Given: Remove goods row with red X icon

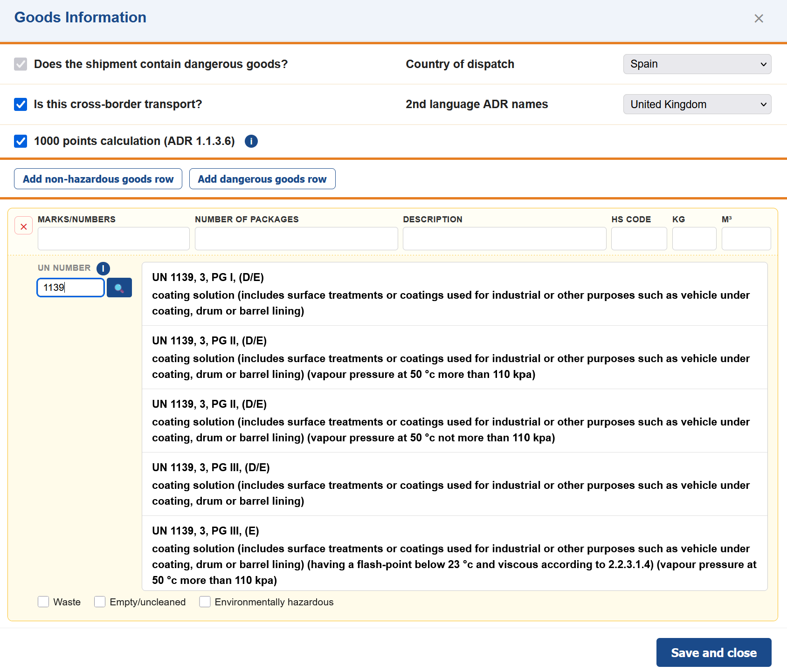Looking at the screenshot, I should 24,226.
